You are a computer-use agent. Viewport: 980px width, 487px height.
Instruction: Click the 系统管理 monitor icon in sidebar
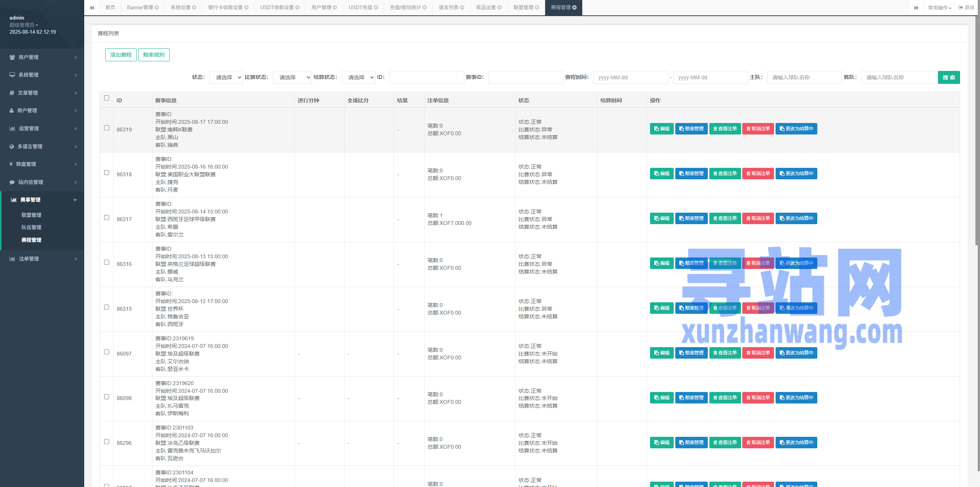(x=12, y=75)
